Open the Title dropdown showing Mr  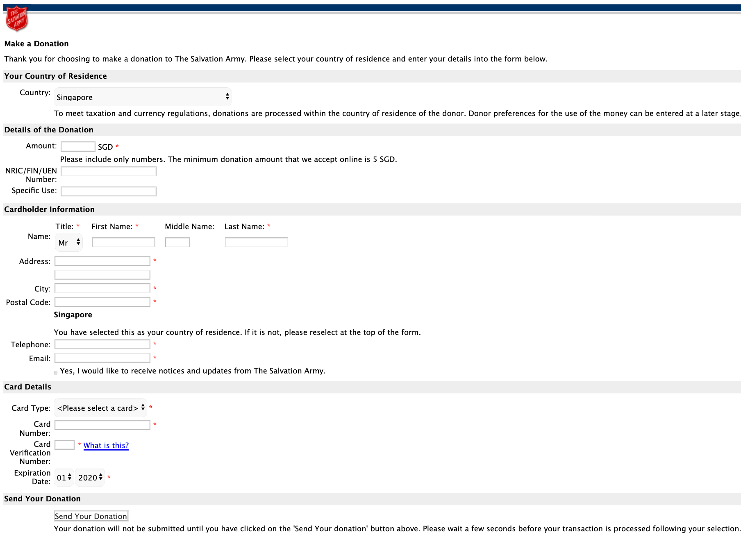(69, 243)
